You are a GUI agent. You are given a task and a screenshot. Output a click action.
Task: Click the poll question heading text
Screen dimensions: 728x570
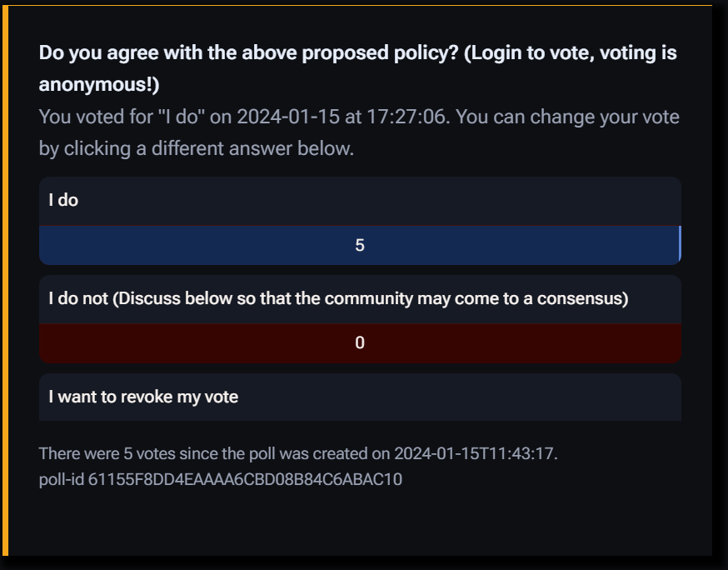pos(250,54)
